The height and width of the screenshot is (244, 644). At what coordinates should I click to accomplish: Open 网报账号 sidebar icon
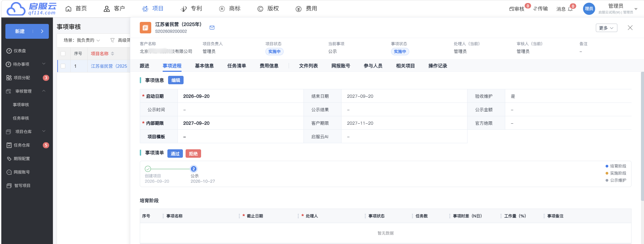tap(9, 172)
